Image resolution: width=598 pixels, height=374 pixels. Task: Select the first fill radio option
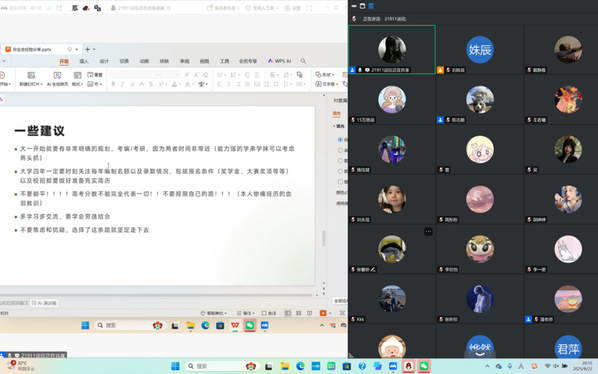[x=340, y=140]
